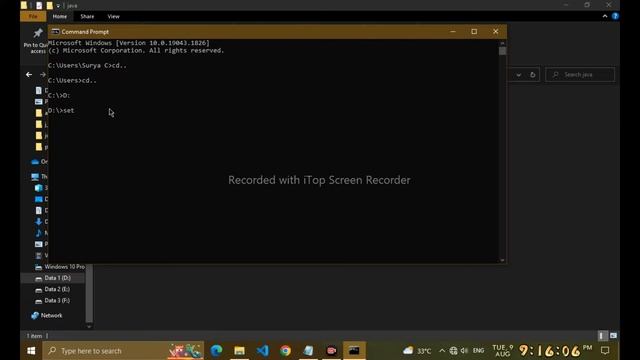This screenshot has width=640, height=360.
Task: Open Google Chrome from taskbar
Action: [x=285, y=351]
